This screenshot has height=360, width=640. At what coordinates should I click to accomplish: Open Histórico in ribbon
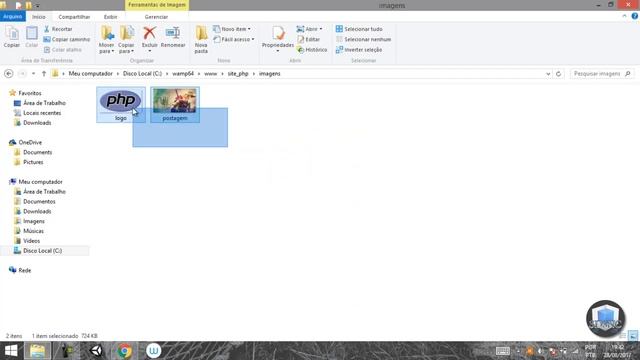pyautogui.click(x=312, y=49)
